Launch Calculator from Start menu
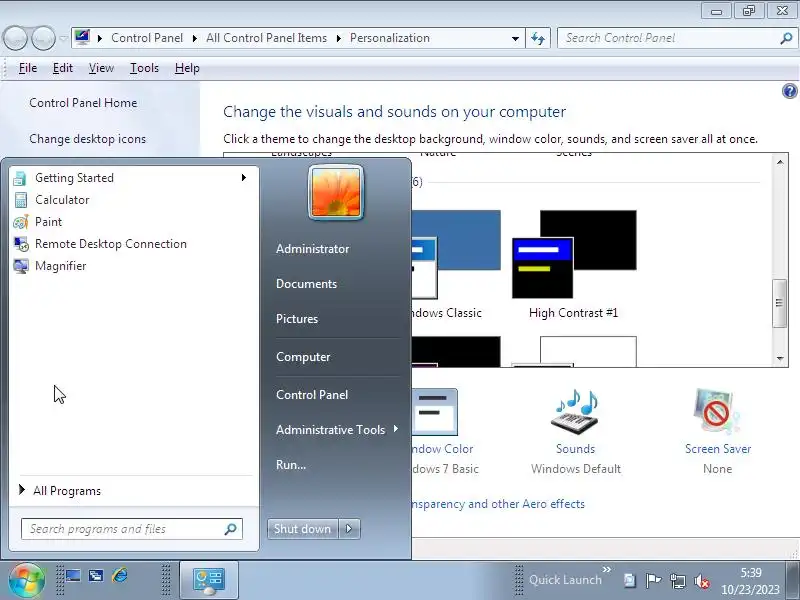Image resolution: width=800 pixels, height=600 pixels. point(134,199)
